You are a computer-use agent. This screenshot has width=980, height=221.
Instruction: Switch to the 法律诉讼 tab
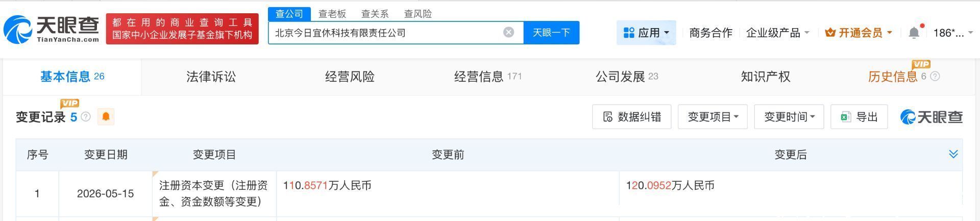(x=211, y=77)
